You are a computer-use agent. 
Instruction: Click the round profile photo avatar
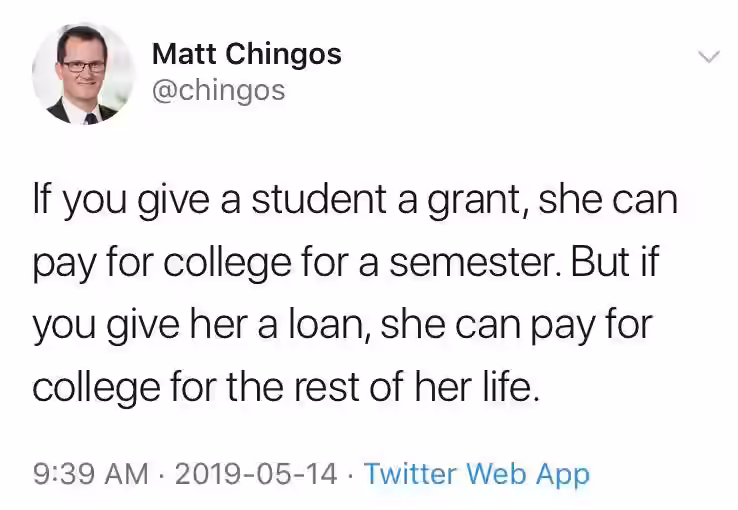click(x=83, y=74)
